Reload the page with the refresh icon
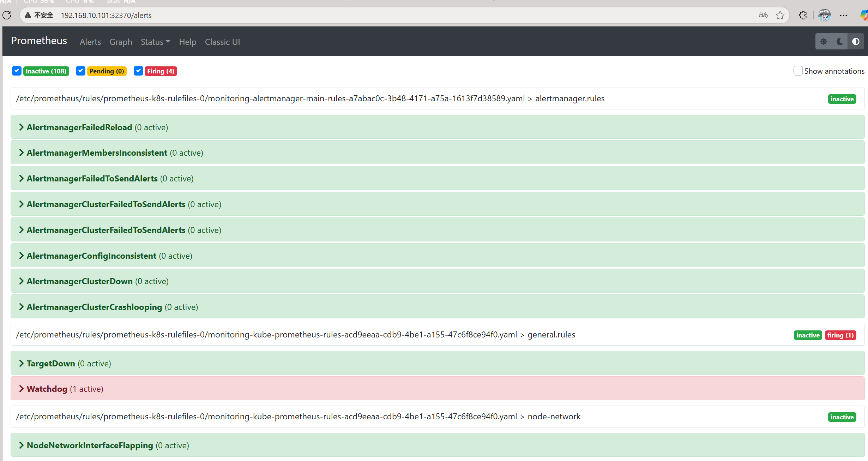The width and height of the screenshot is (868, 461). [7, 15]
